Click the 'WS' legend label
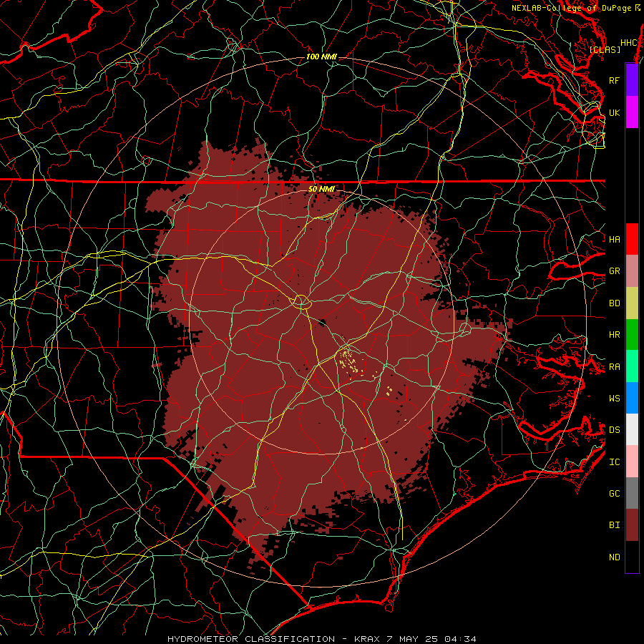644x644 pixels. coord(614,398)
